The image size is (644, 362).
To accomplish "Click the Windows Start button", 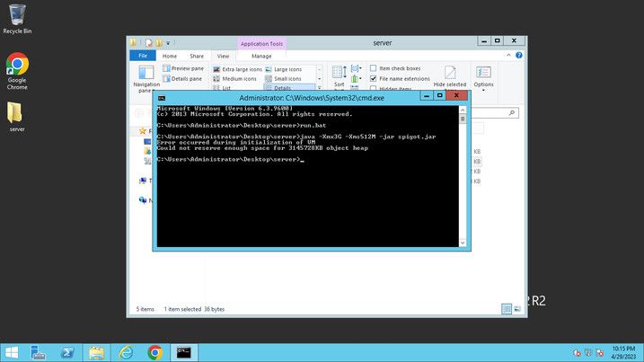I will (12, 352).
